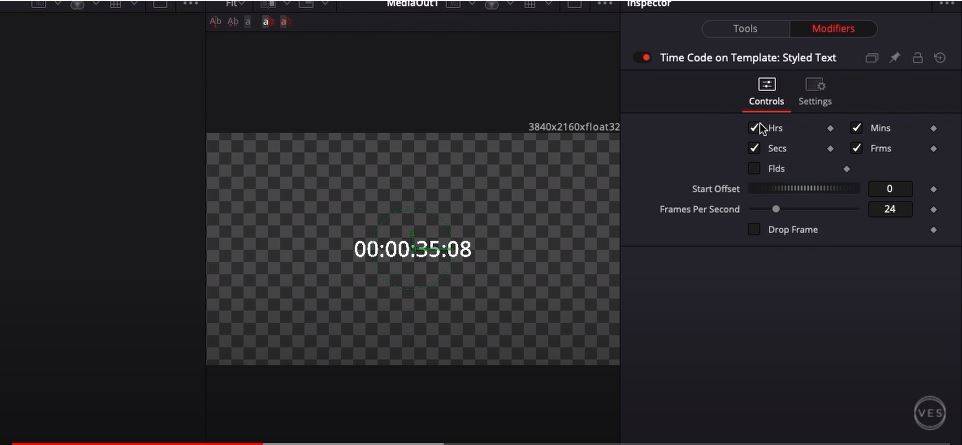Uncheck the Secs checkbox

[x=755, y=149]
